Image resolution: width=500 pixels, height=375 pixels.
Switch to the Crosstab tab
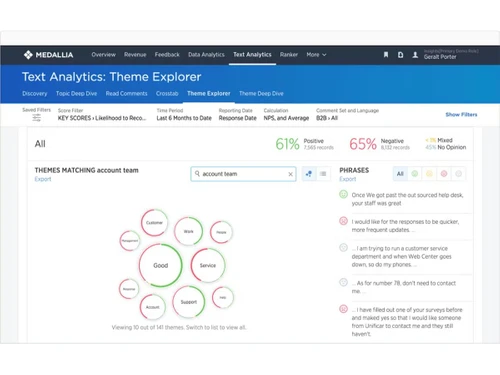coord(167,94)
